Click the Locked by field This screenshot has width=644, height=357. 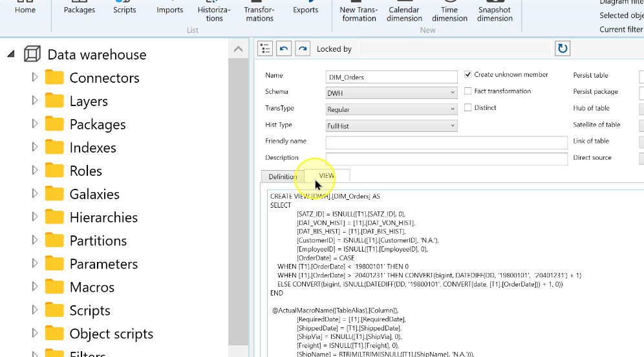tap(455, 49)
